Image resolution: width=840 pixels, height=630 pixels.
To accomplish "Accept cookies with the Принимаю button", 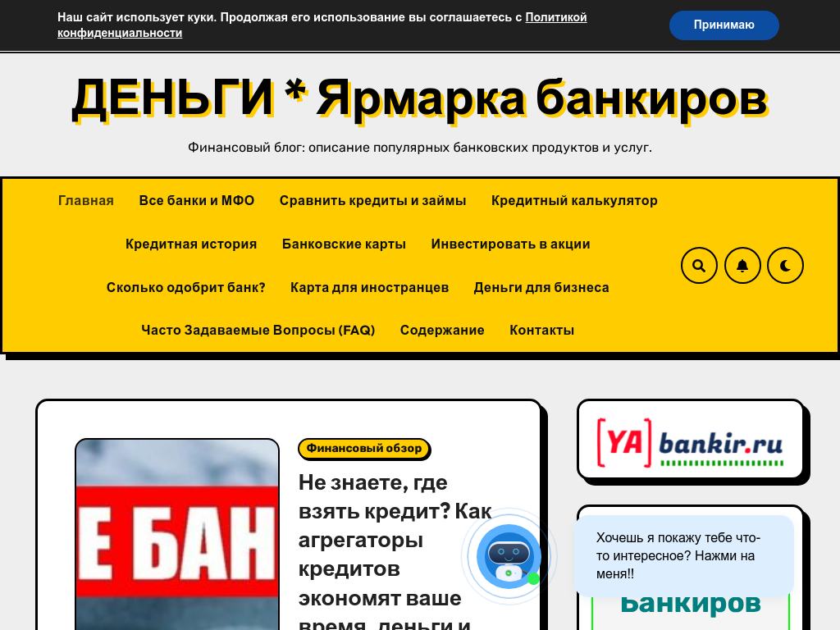I will 724,25.
